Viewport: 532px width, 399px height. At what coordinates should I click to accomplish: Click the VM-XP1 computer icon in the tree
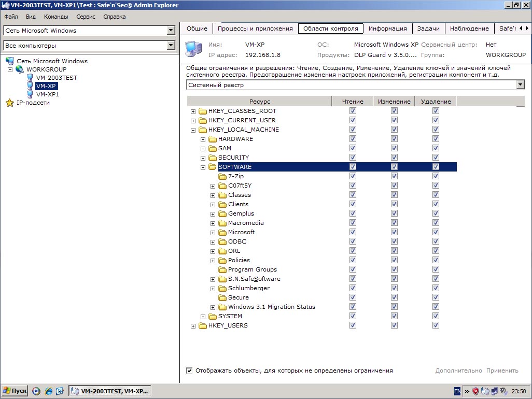[30, 94]
